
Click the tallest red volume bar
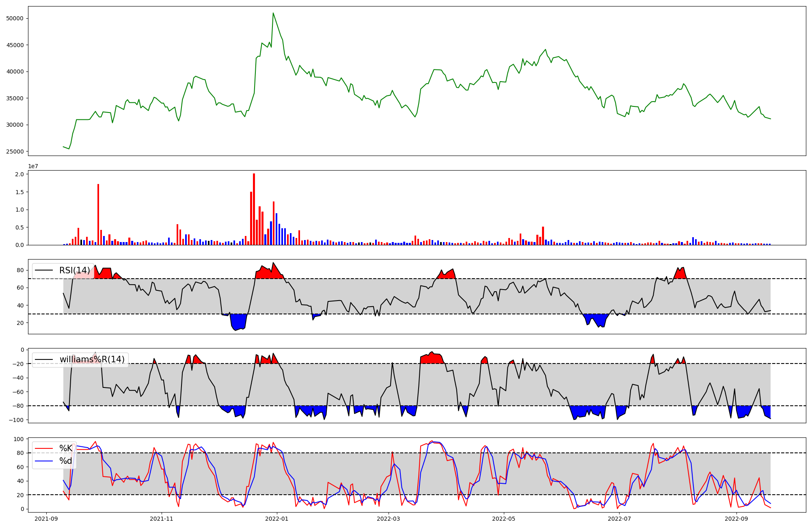[254, 209]
